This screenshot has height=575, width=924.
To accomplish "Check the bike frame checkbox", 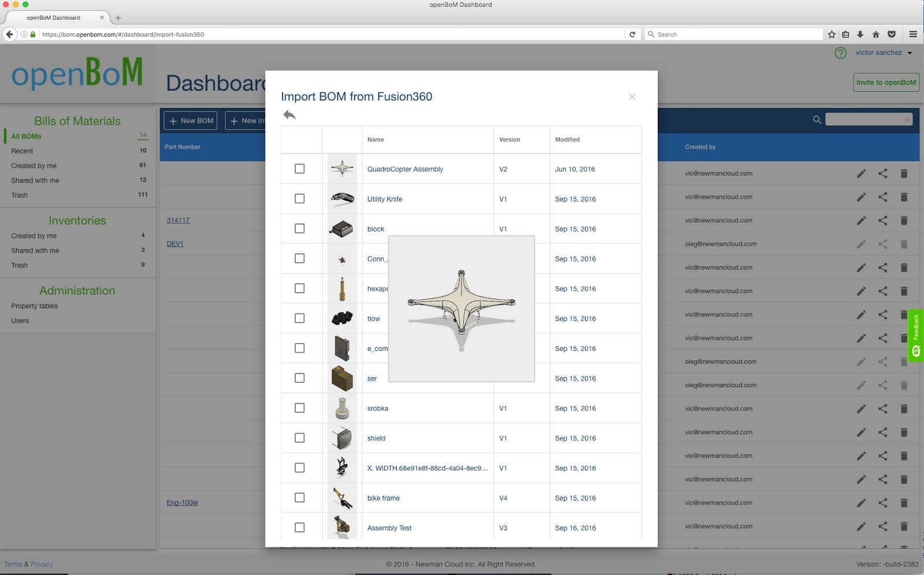I will point(299,498).
